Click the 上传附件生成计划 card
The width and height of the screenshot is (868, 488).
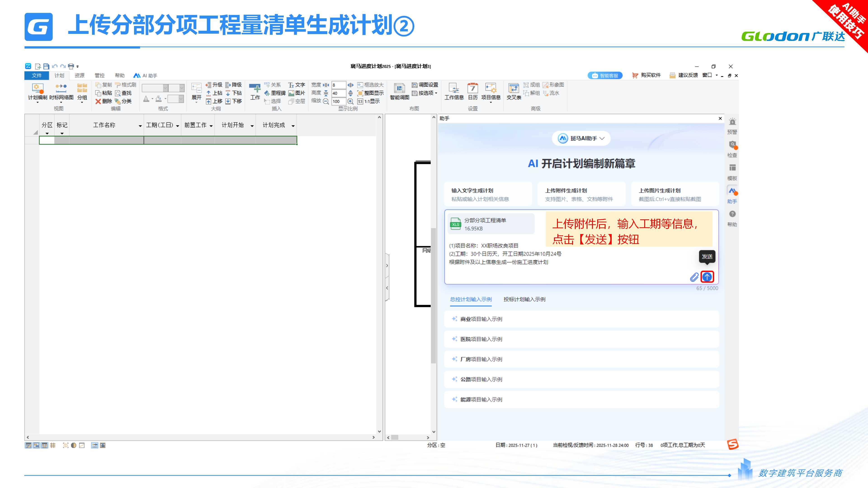tap(581, 194)
